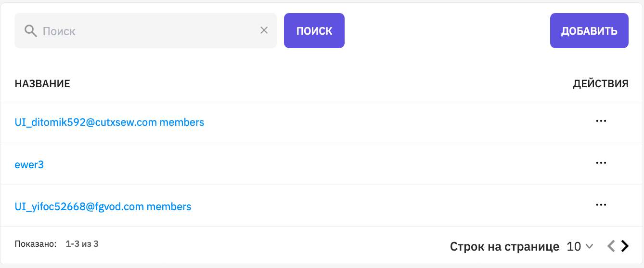Open actions menu for UI_ditomik592@cutxsew.com members

tap(601, 121)
